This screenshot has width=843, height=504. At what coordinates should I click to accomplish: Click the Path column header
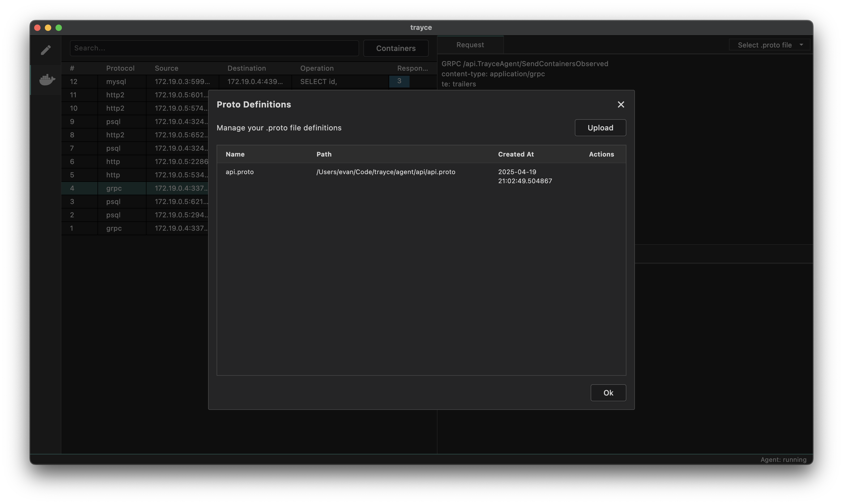click(x=324, y=154)
